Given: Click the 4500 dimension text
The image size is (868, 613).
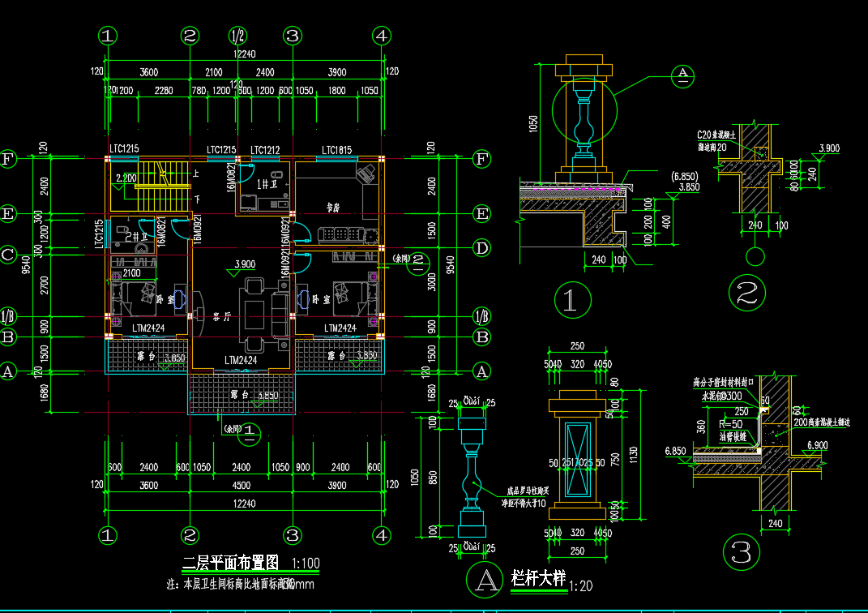Looking at the screenshot, I should click(241, 485).
